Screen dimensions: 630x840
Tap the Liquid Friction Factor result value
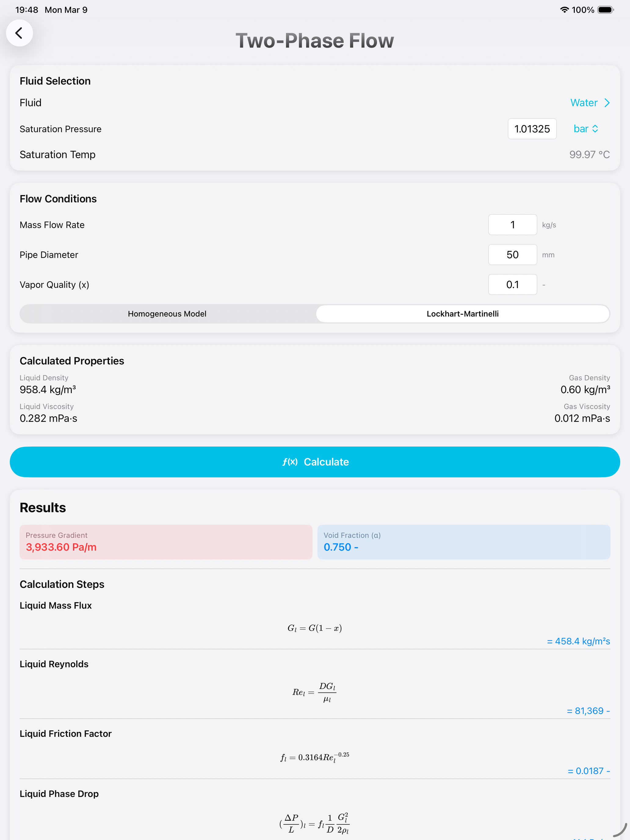click(x=588, y=771)
